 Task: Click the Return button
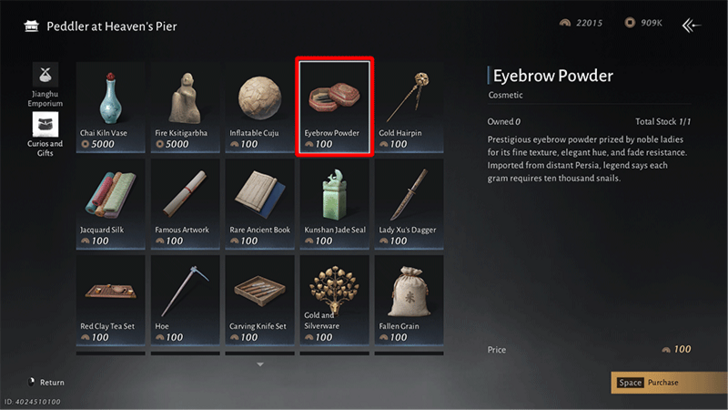(46, 382)
